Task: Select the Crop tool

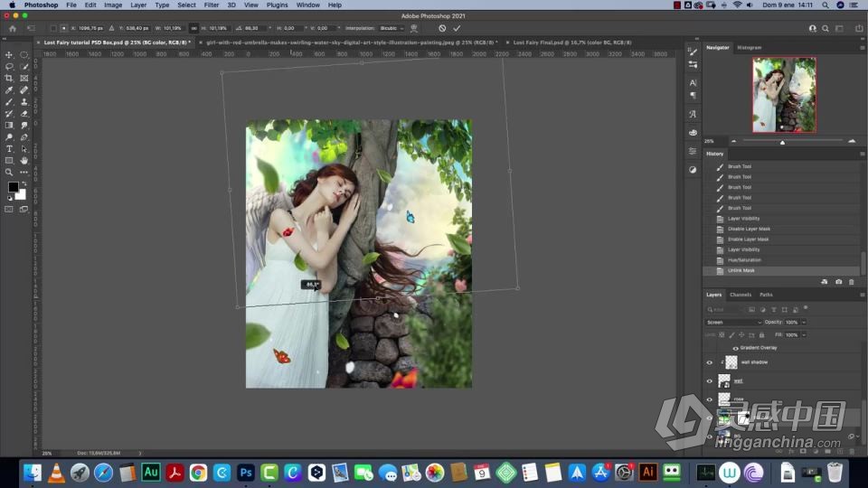Action: (9, 79)
